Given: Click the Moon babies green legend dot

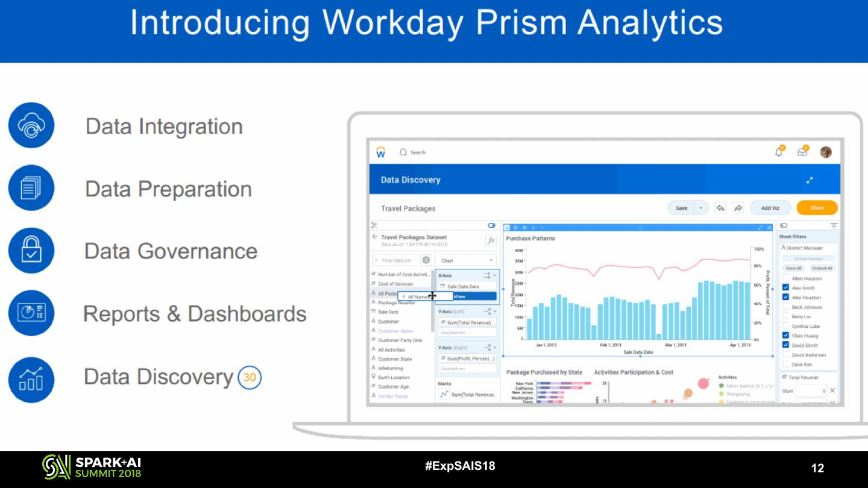Looking at the screenshot, I should (x=722, y=386).
